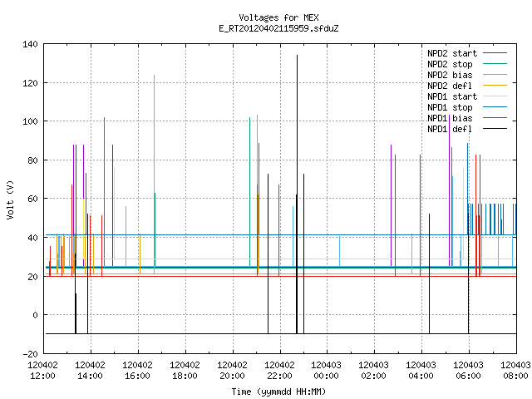Image resolution: width=532 pixels, height=399 pixels.
Task: Click the red NPD1 bias legend line sample
Action: point(495,118)
